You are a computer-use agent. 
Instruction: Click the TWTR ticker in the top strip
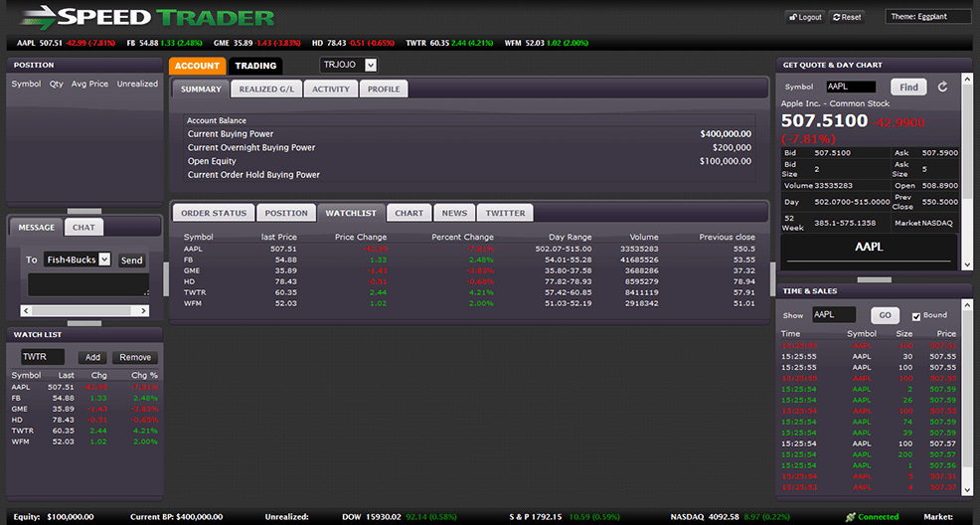449,43
